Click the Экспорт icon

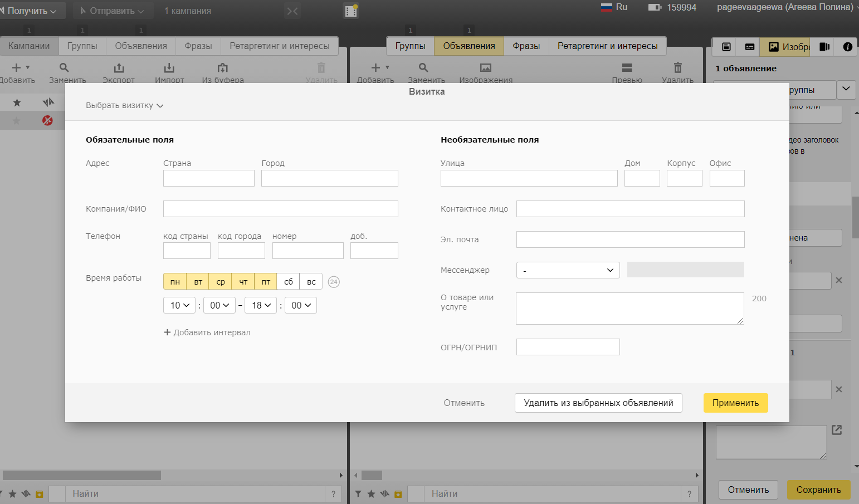119,67
